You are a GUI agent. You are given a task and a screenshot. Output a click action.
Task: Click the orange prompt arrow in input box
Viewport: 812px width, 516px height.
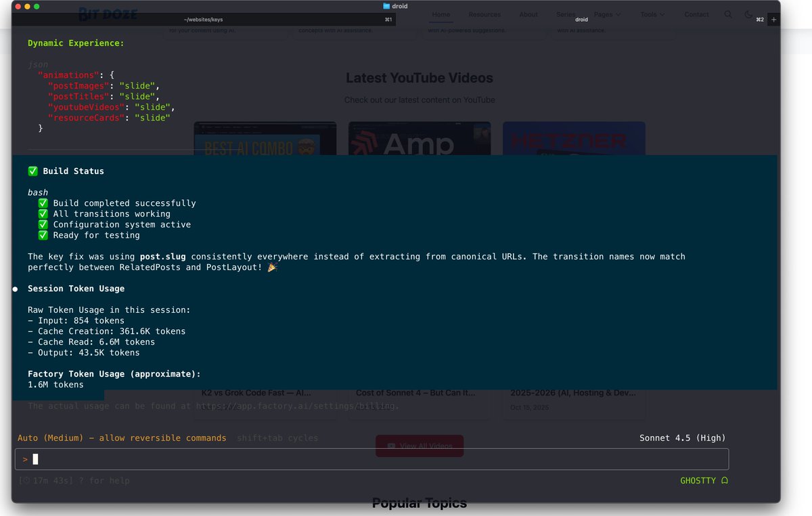(x=25, y=459)
